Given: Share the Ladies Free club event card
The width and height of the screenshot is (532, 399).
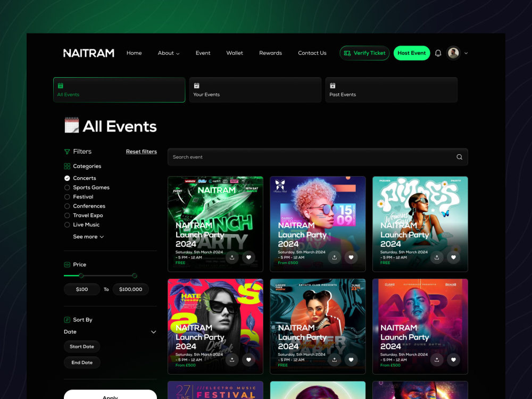Looking at the screenshot, I should 335,360.
